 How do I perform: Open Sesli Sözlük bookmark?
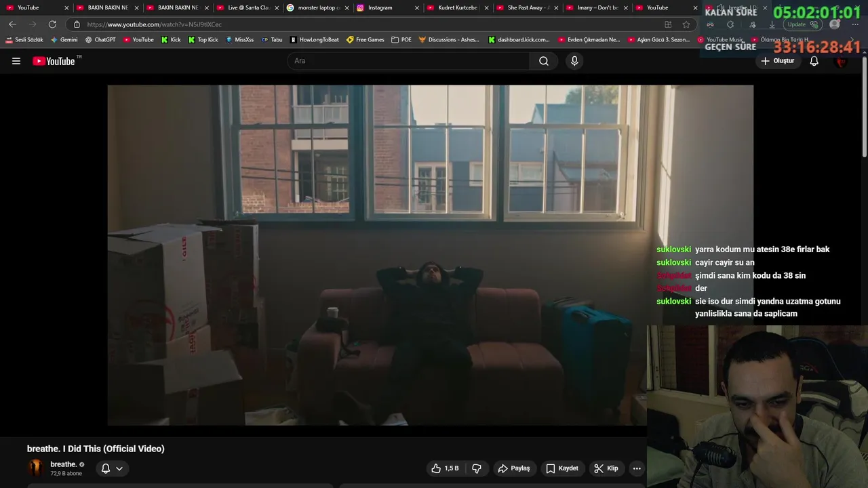(24, 40)
